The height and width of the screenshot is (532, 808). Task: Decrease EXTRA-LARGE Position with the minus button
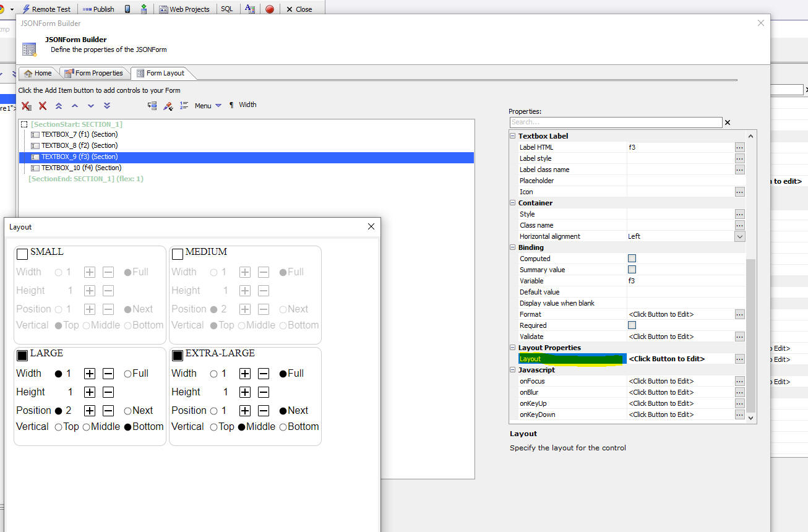pyautogui.click(x=264, y=411)
